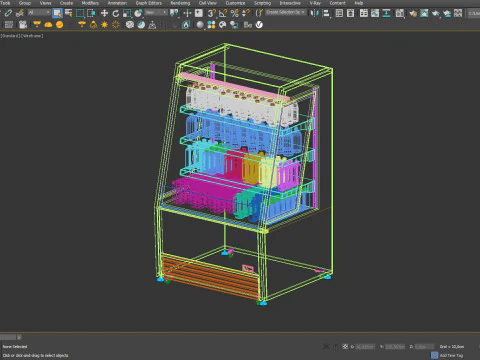Screen dimensions: 480x360
Task: Click the camera icon in second toolbar
Action: tap(23, 25)
